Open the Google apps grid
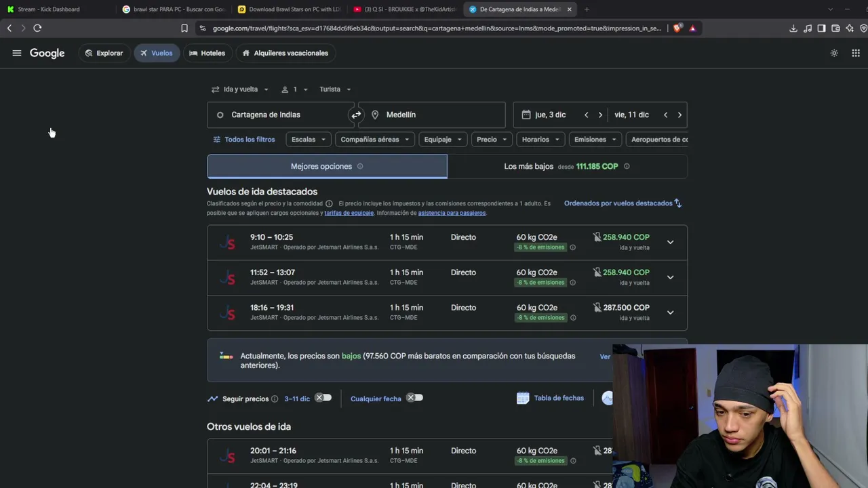Viewport: 868px width, 488px height. [856, 53]
